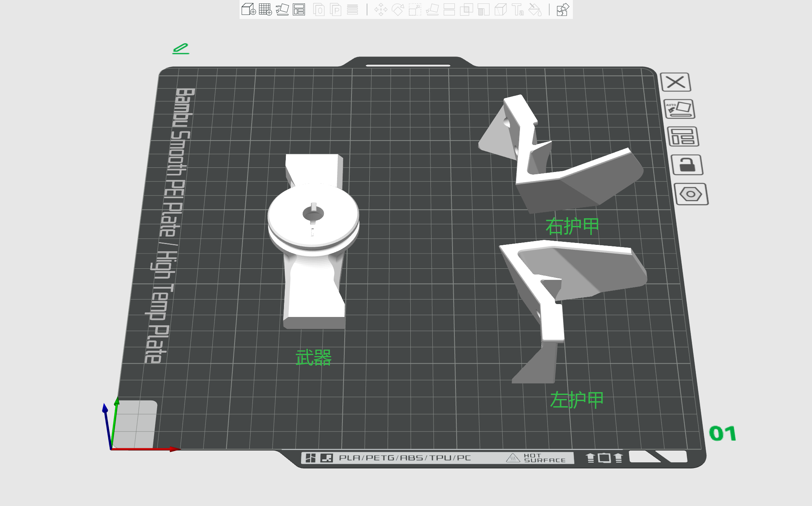812x506 pixels.
Task: Click plate-side Auto orient icon
Action: [x=680, y=109]
